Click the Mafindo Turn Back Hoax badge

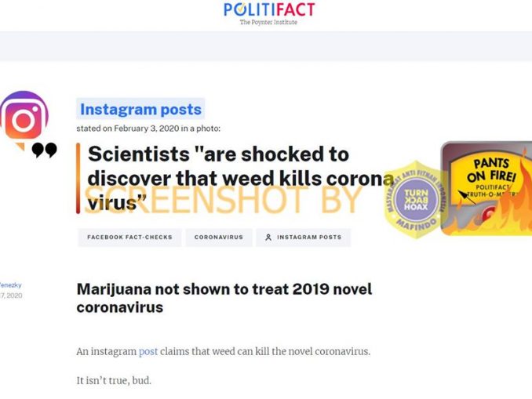pos(417,199)
